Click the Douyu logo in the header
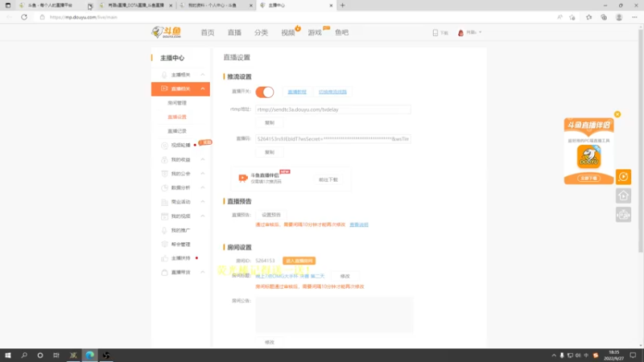The width and height of the screenshot is (644, 362). tap(167, 32)
